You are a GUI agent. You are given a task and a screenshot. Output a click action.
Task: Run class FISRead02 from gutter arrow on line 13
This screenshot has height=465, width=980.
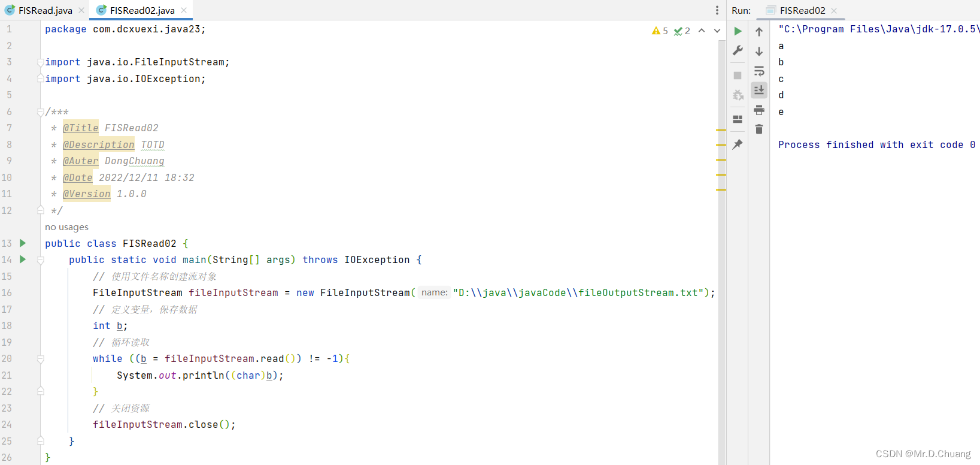pos(23,243)
